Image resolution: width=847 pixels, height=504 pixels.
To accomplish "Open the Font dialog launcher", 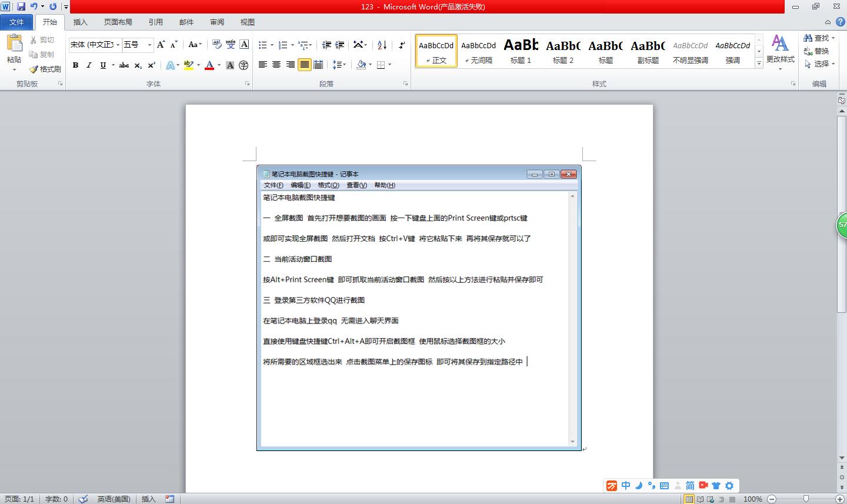I will 247,84.
